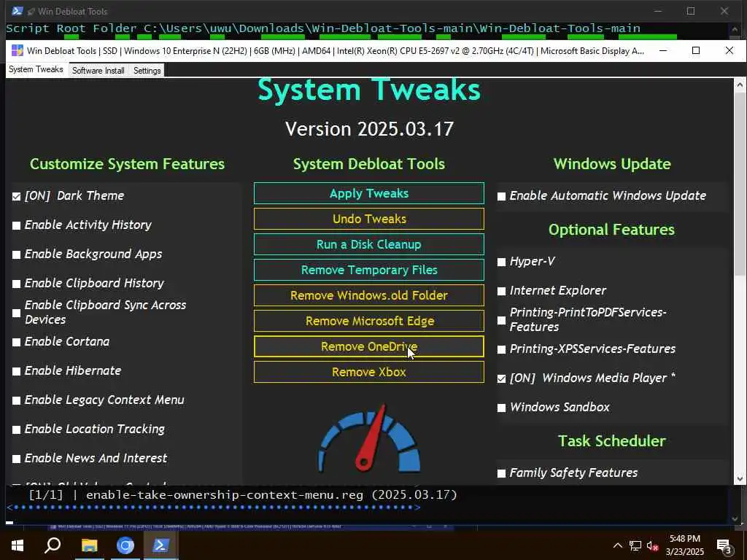Click the console window scroll down arrow
This screenshot has width=747, height=560.
(x=735, y=519)
